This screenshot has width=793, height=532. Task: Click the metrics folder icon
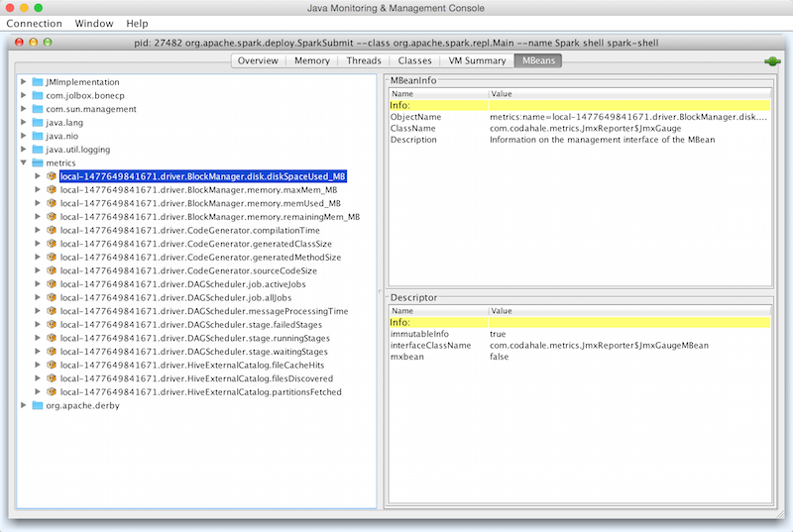pos(38,162)
